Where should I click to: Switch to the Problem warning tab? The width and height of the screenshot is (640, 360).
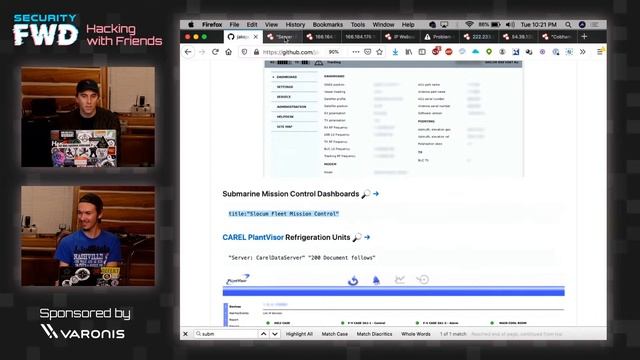pyautogui.click(x=440, y=37)
